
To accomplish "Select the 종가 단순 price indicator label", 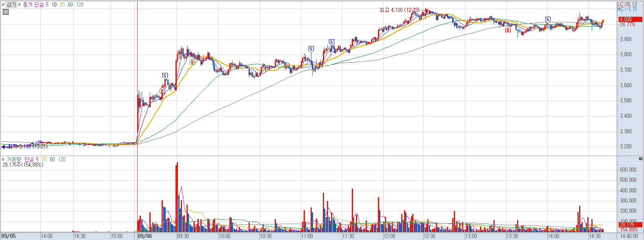I will [x=33, y=4].
